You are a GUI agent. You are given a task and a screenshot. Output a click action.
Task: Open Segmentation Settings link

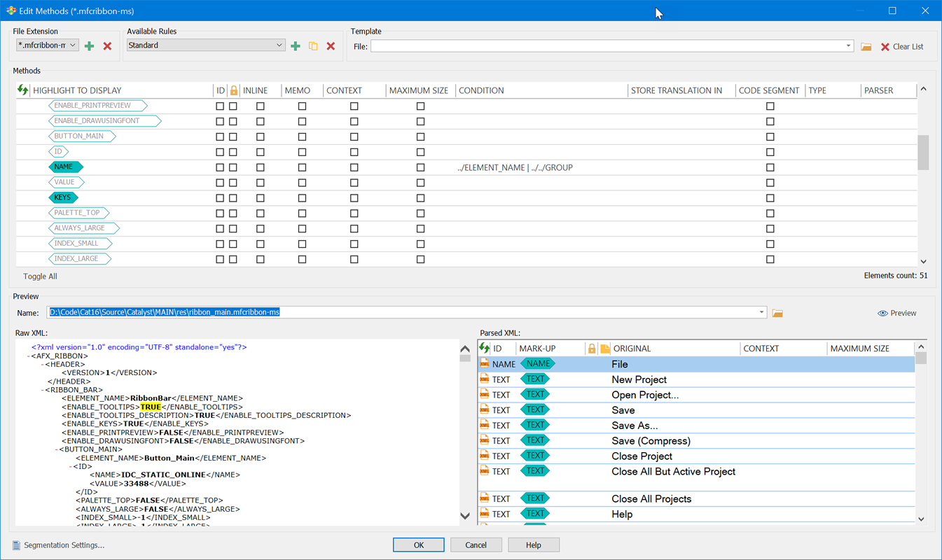pos(64,545)
